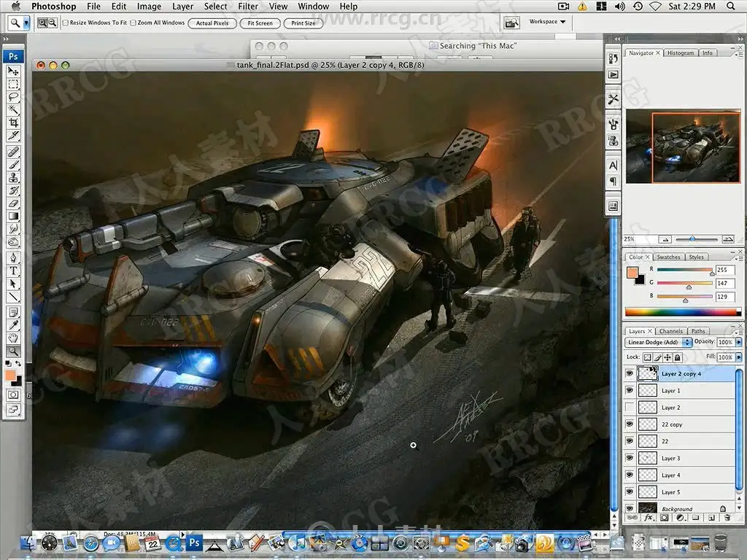The width and height of the screenshot is (747, 560).
Task: Open the Filter menu
Action: click(x=248, y=7)
